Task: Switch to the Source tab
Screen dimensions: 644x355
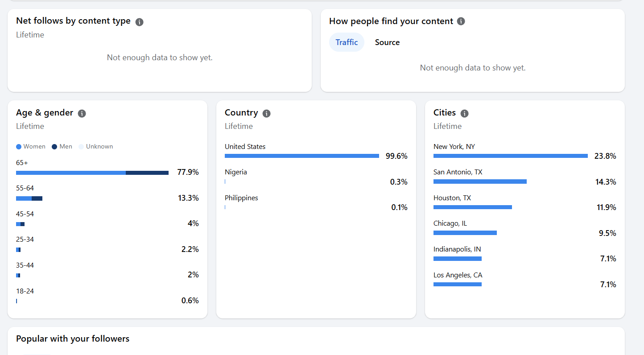Action: click(387, 42)
